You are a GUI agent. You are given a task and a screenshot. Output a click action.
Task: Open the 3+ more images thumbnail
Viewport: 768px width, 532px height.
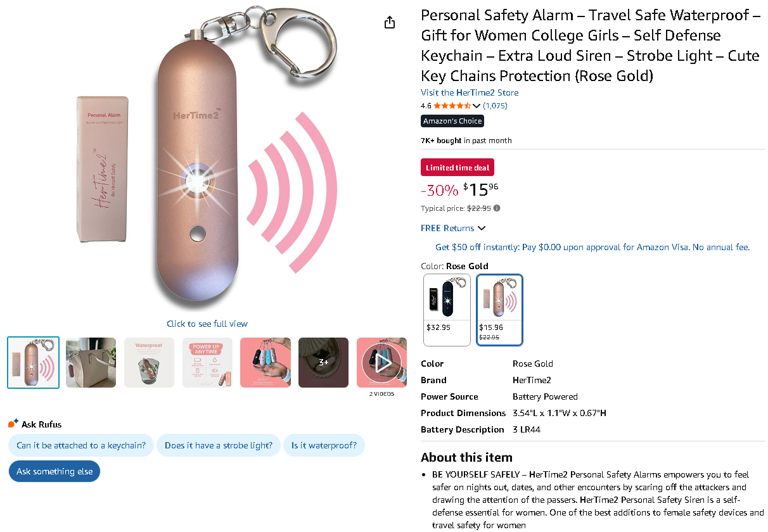[x=323, y=362]
